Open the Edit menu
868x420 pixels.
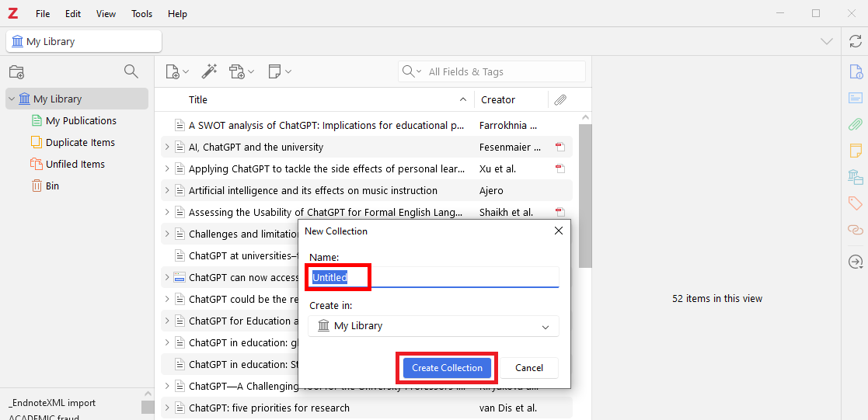(x=73, y=14)
